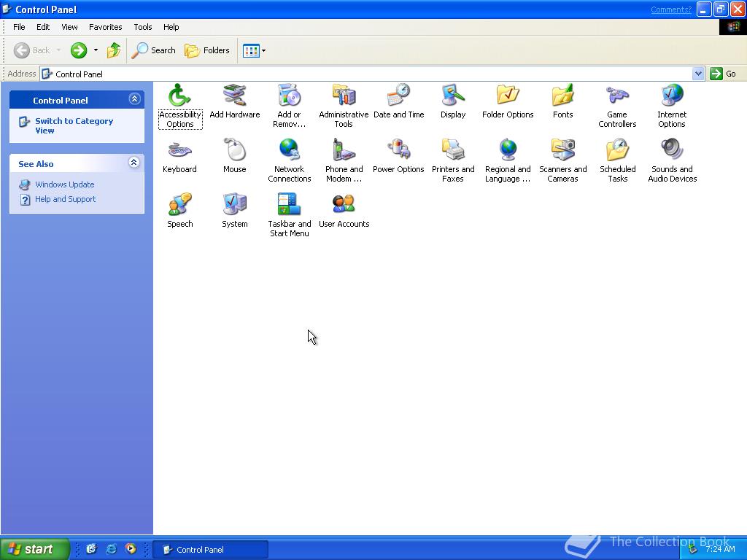
Task: Open the Date and Time applet
Action: (x=399, y=96)
